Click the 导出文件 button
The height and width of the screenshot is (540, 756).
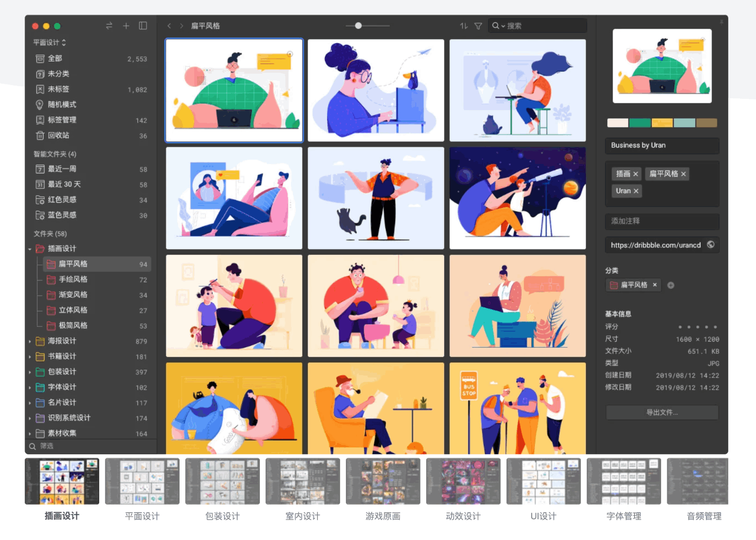tap(662, 412)
